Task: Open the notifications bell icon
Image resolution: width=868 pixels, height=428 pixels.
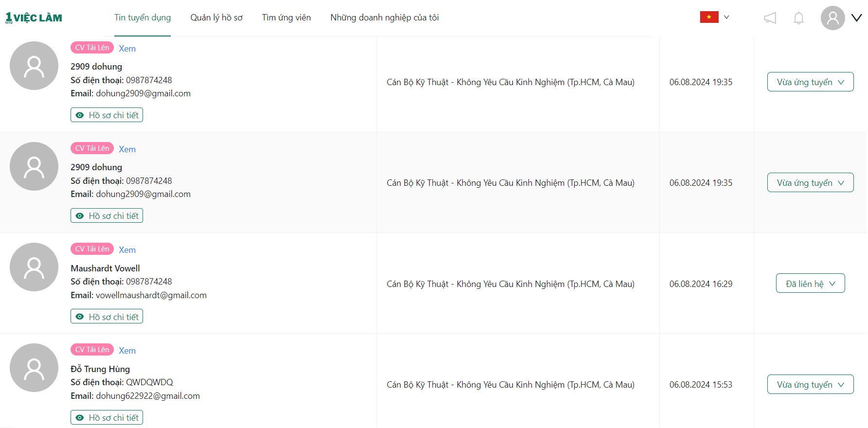Action: coord(798,18)
